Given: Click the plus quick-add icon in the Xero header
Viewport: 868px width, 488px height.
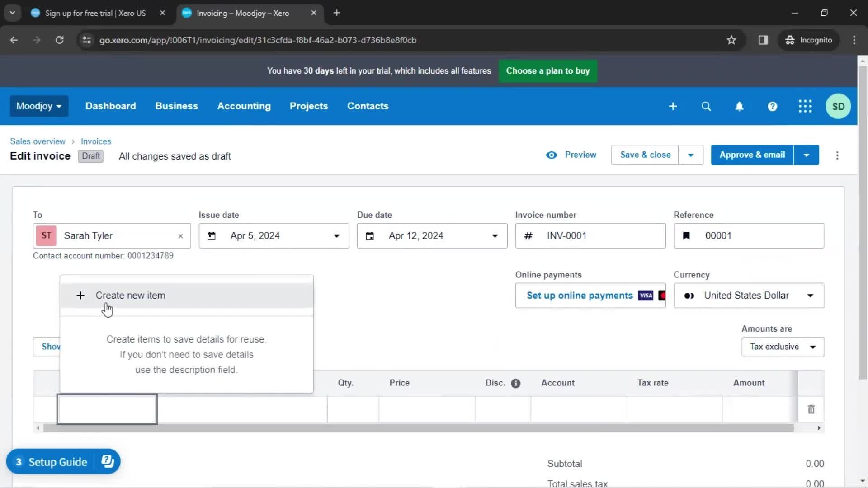Looking at the screenshot, I should (673, 106).
